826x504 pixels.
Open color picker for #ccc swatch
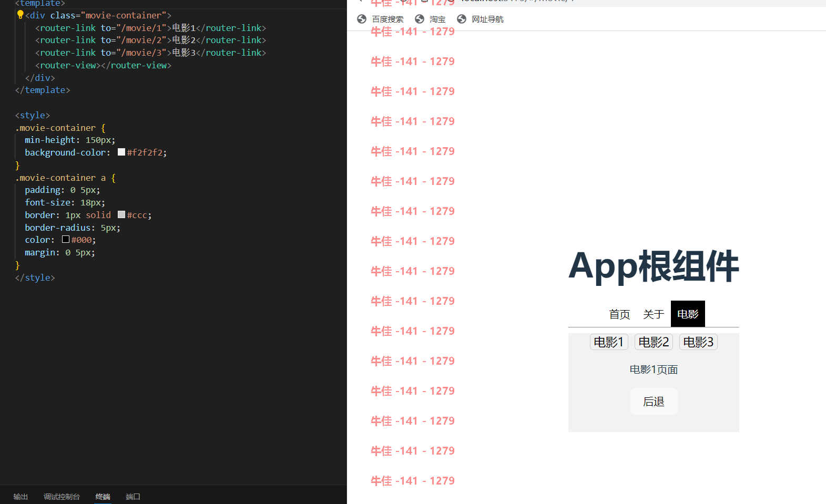coord(121,215)
